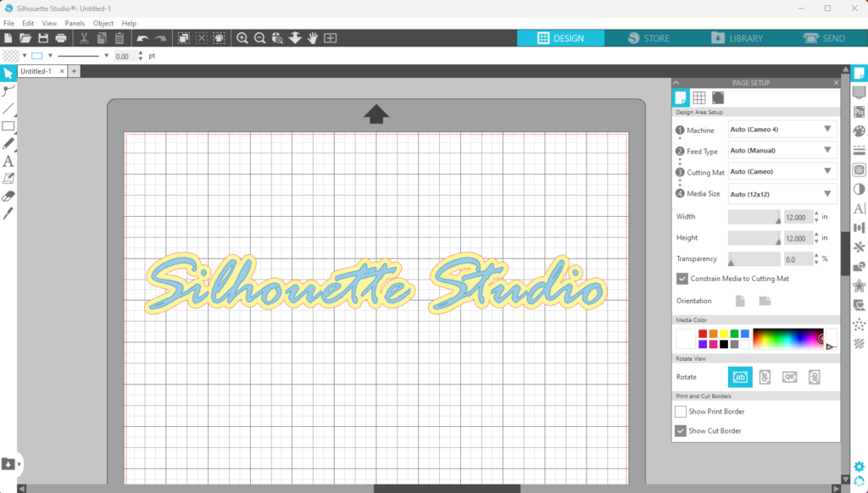The width and height of the screenshot is (868, 493).
Task: Choose the Edit Points tool
Action: tap(8, 91)
